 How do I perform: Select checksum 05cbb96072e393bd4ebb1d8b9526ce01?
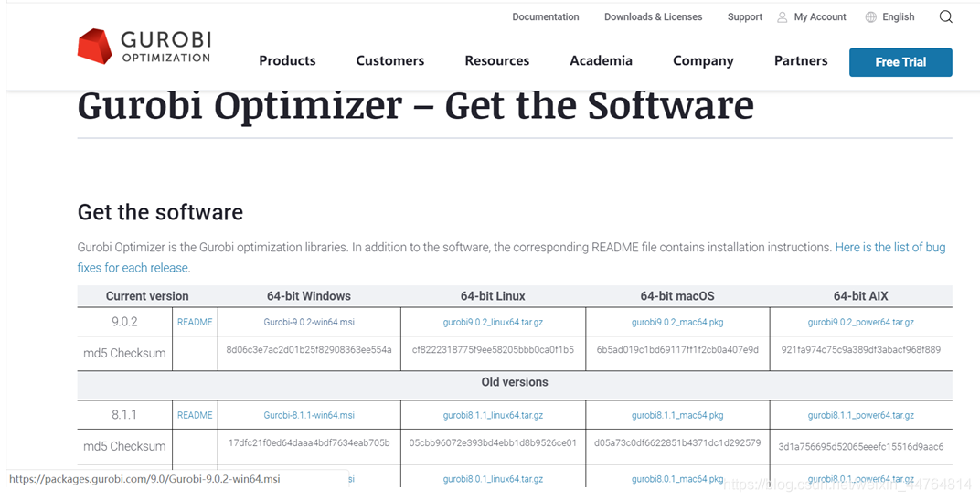[x=493, y=442]
